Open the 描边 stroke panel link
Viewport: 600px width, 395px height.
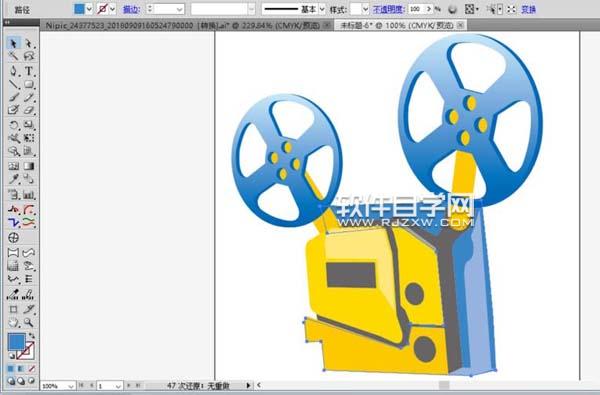(131, 9)
